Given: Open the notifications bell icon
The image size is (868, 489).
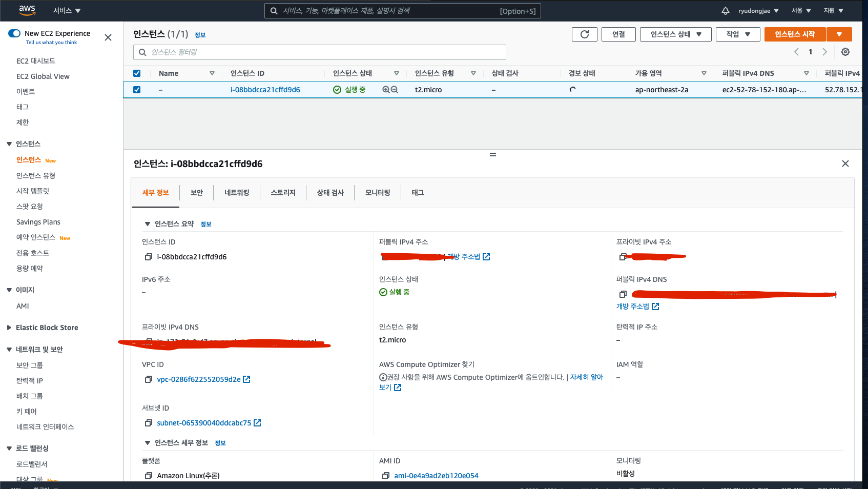Looking at the screenshot, I should [x=726, y=11].
